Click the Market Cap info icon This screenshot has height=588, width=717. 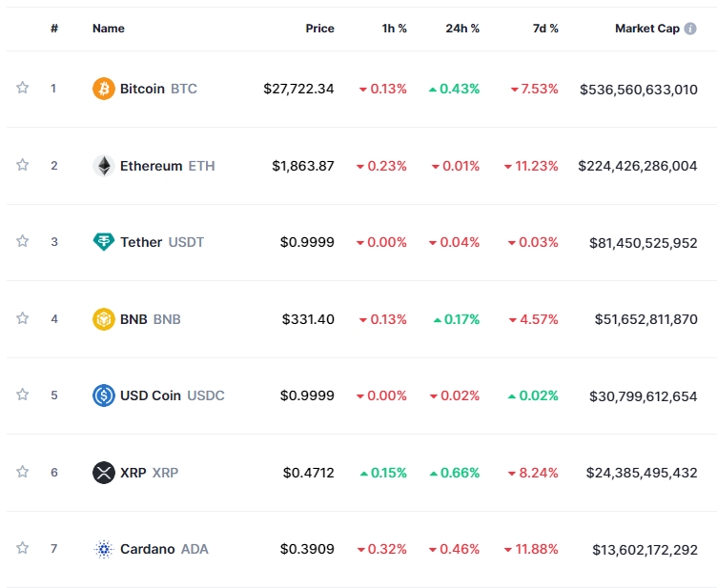tap(690, 29)
